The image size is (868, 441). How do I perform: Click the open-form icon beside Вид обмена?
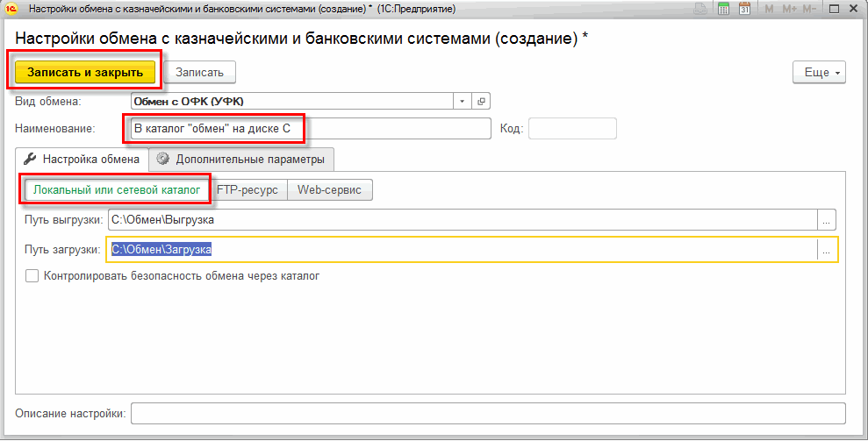point(480,101)
